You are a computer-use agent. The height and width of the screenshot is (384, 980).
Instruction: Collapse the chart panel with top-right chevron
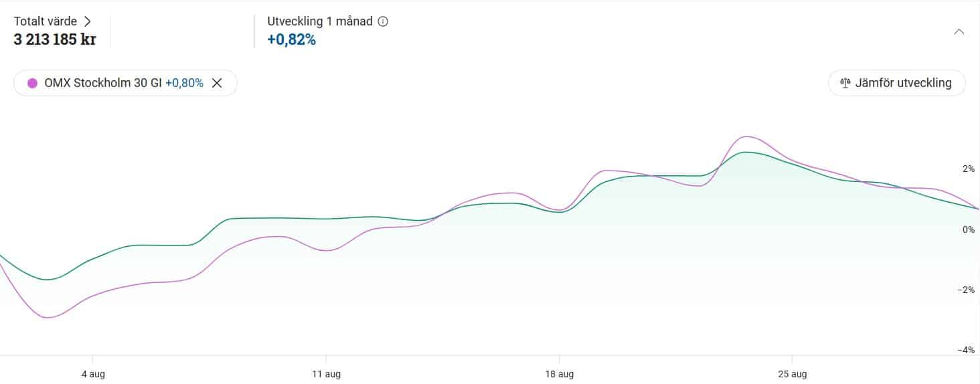pos(959,31)
